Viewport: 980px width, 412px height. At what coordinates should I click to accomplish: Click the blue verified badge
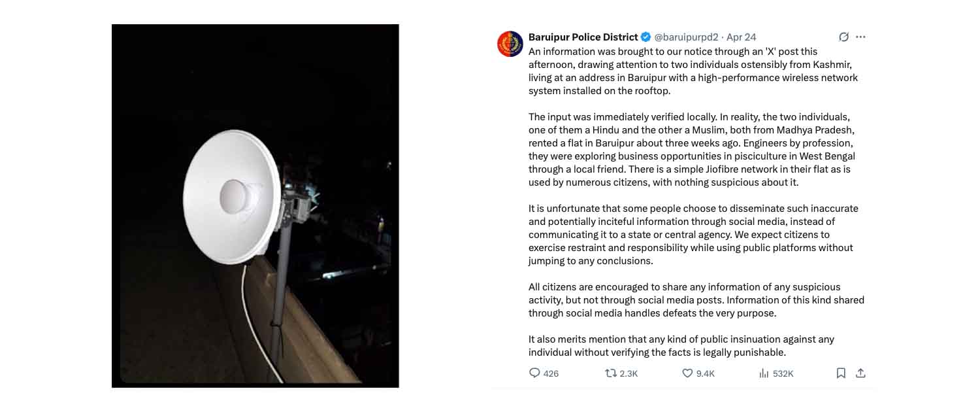pyautogui.click(x=645, y=37)
